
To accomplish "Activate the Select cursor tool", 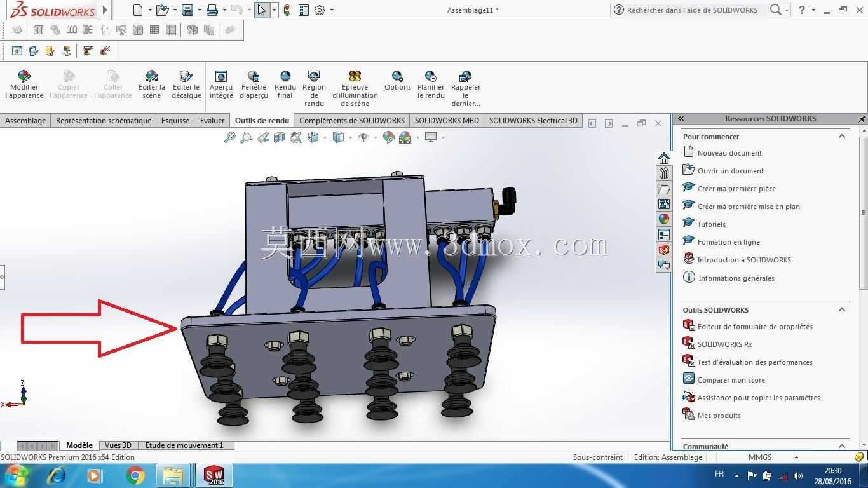I will point(261,10).
